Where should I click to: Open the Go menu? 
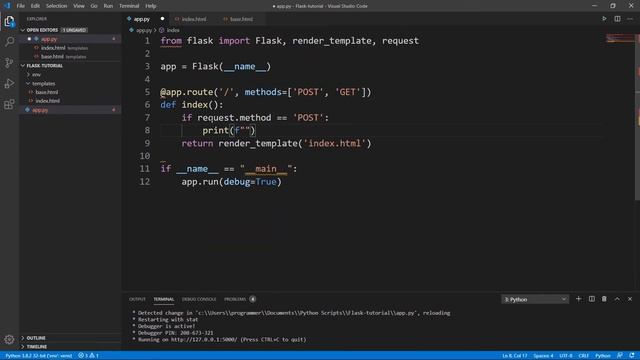point(94,6)
